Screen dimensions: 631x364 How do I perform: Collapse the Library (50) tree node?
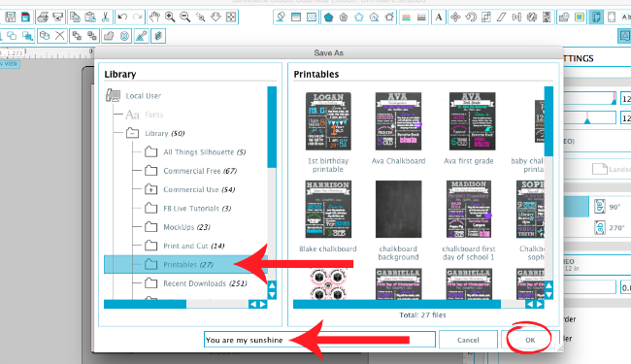pos(132,133)
